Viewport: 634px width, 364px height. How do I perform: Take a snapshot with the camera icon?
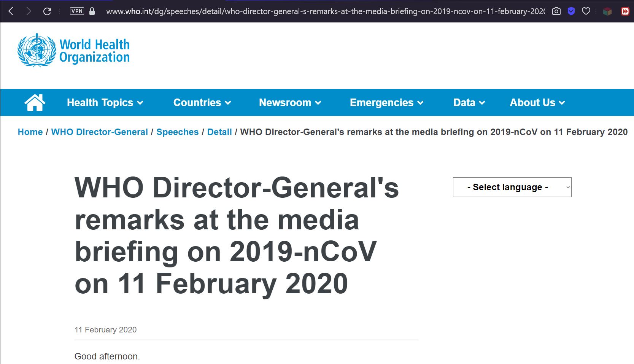point(556,11)
